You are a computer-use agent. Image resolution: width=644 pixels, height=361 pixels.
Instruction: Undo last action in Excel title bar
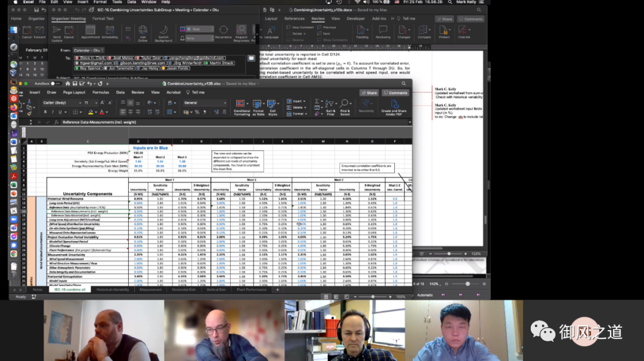[89, 83]
